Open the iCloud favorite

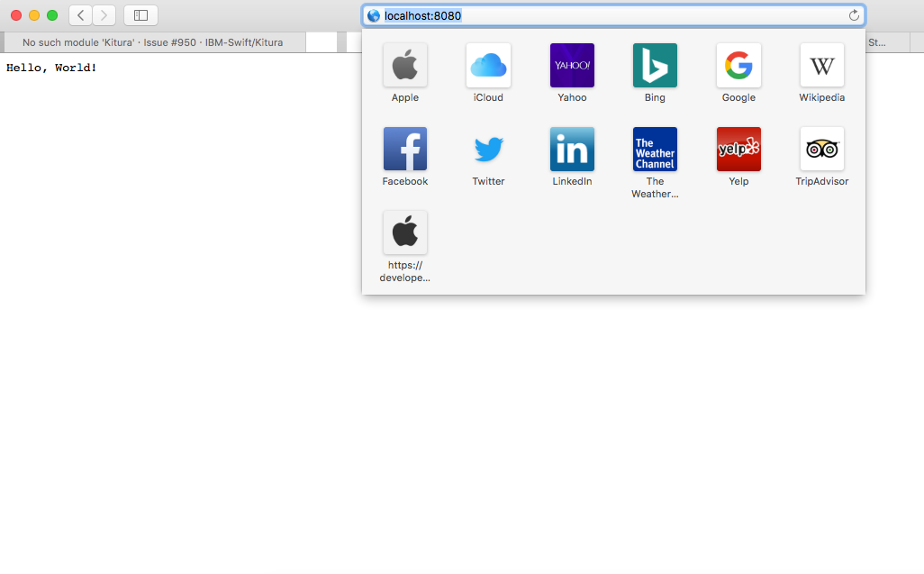[x=488, y=65]
